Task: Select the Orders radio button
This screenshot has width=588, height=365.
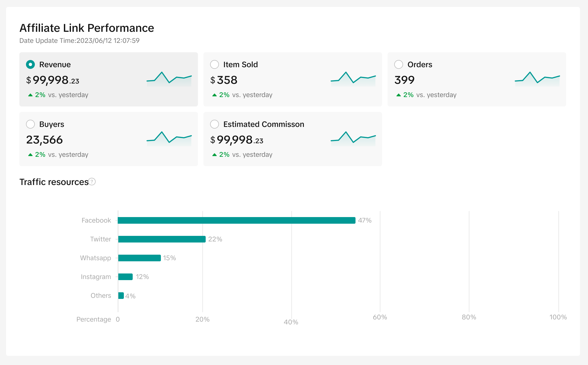Action: coord(398,64)
